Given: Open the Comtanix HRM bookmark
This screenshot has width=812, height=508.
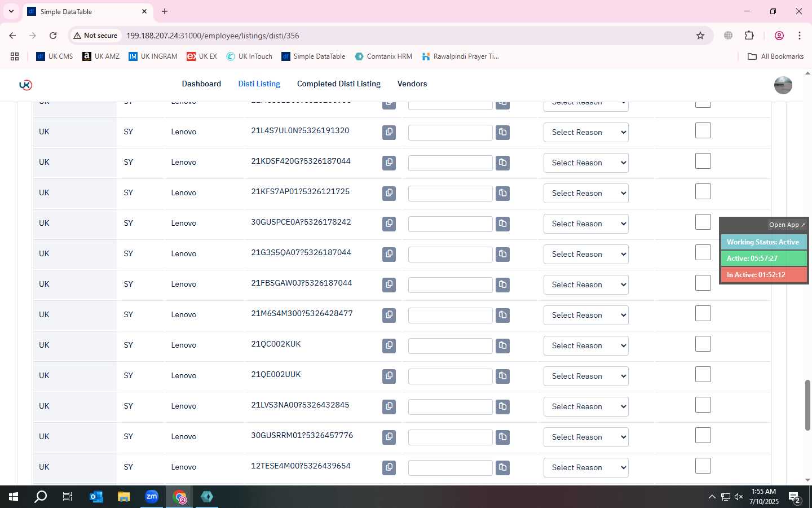Looking at the screenshot, I should tap(383, 56).
